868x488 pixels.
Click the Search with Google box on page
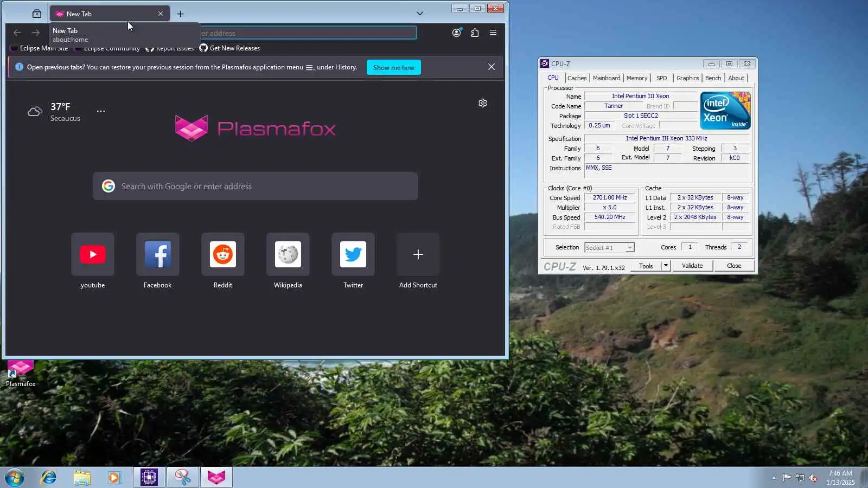pyautogui.click(x=256, y=186)
